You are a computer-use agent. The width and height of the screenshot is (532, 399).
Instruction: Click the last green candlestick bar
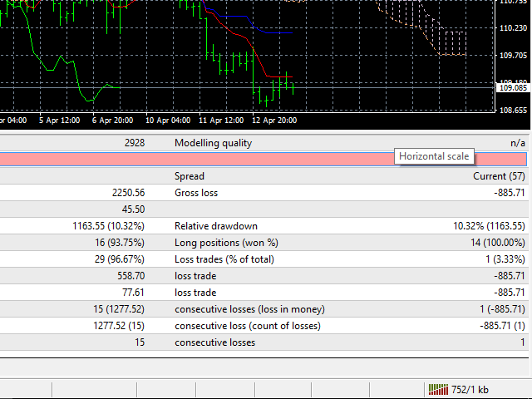pyautogui.click(x=293, y=86)
